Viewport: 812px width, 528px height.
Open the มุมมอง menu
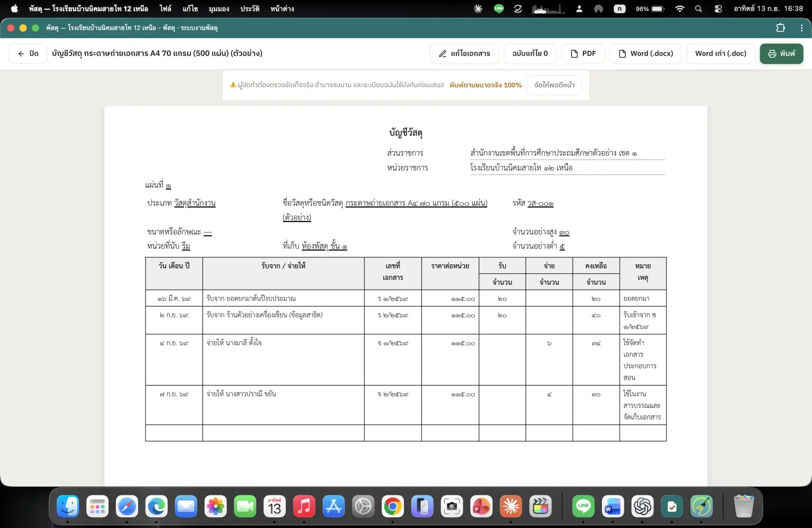pyautogui.click(x=219, y=9)
